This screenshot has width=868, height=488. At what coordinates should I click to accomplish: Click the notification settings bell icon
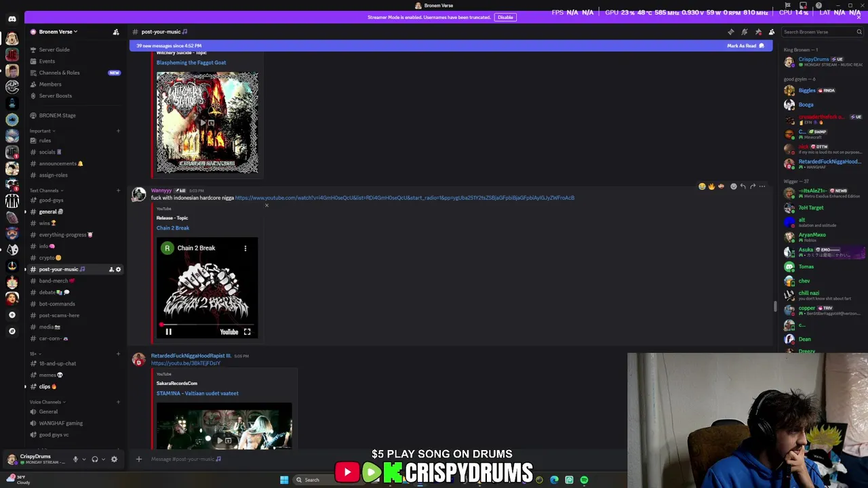pyautogui.click(x=744, y=32)
